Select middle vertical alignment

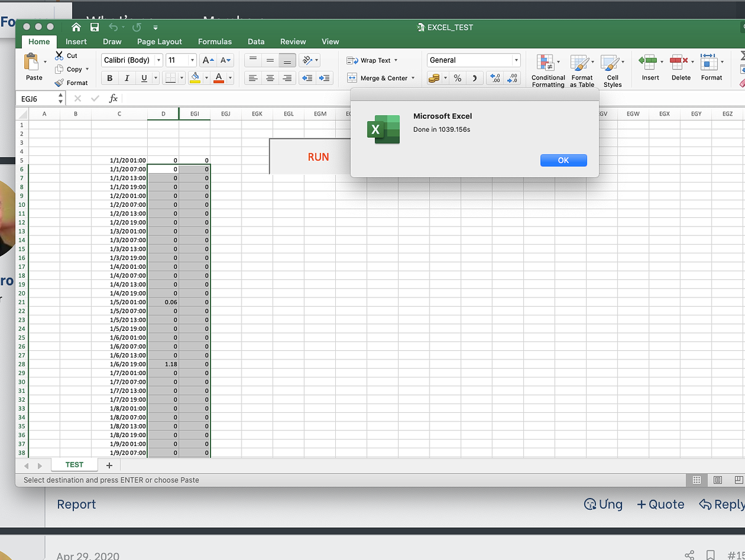click(x=270, y=60)
